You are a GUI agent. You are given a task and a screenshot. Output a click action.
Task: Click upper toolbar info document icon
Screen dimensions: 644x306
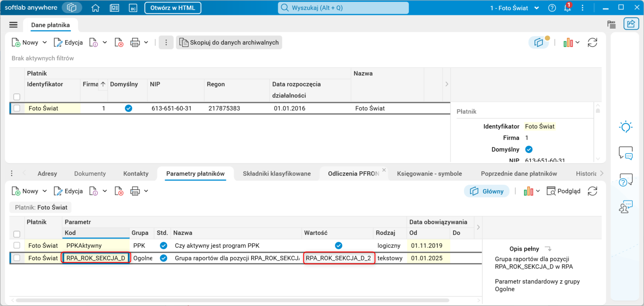pyautogui.click(x=93, y=42)
